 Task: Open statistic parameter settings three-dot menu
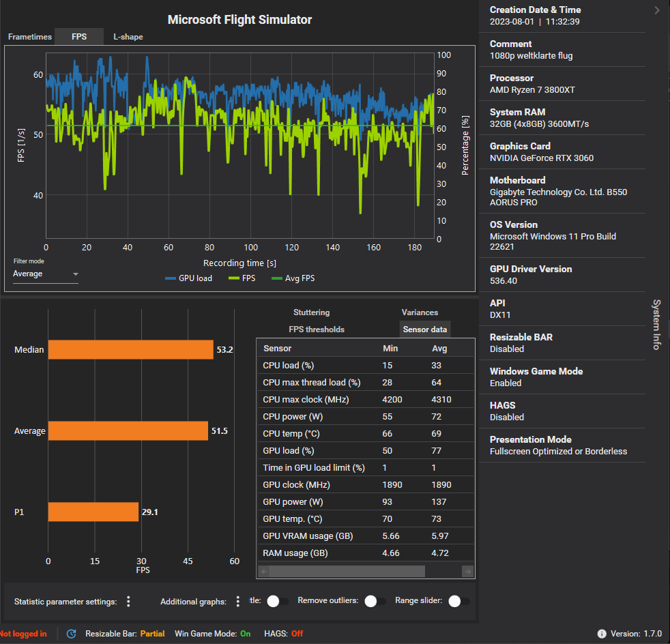(128, 602)
